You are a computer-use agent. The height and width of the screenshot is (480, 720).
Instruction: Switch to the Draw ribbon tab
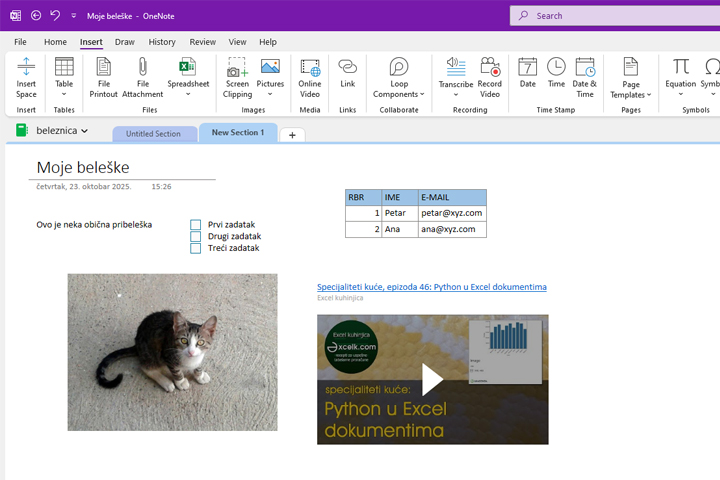tap(124, 42)
